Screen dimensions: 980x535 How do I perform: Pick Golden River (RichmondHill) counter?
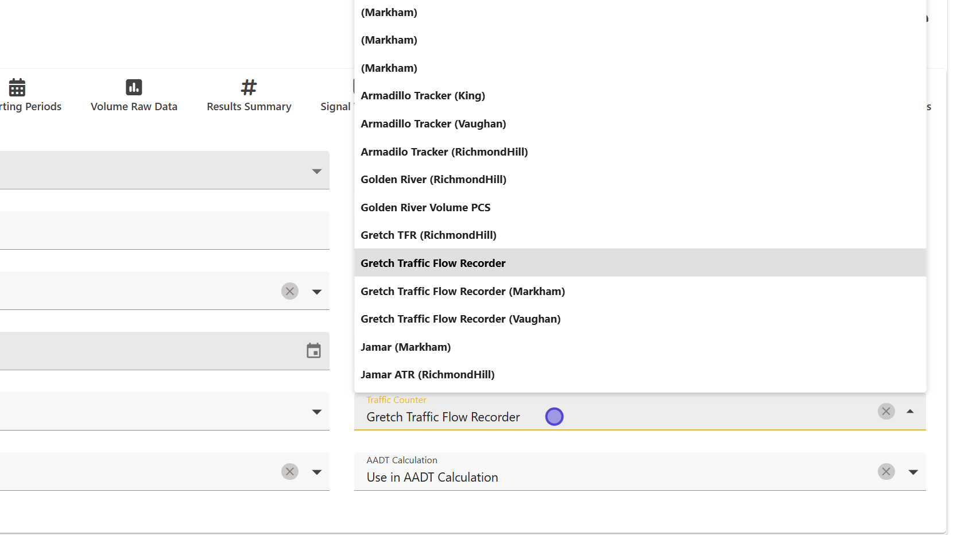point(433,180)
